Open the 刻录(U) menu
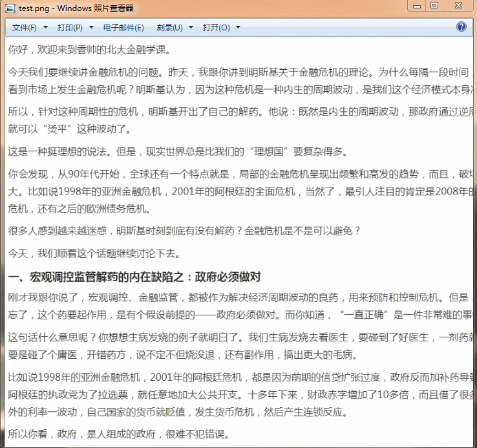Viewport: 477px width, 448px height. (170, 28)
